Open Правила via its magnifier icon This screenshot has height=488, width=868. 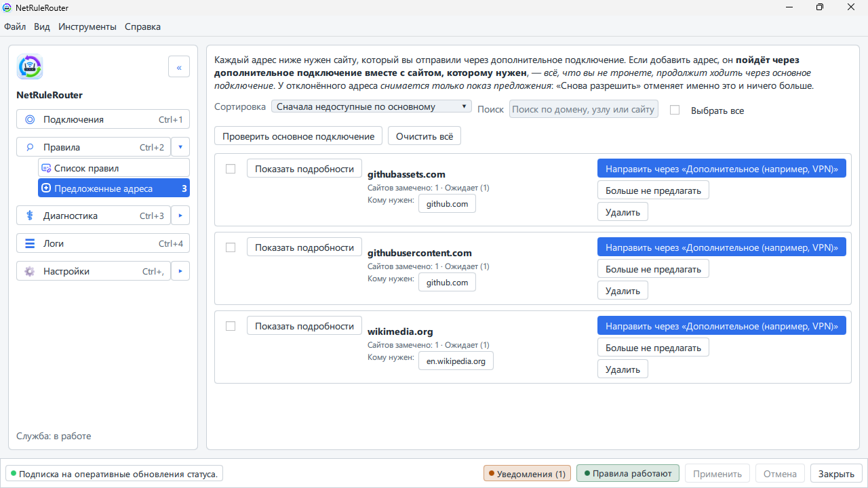[30, 147]
